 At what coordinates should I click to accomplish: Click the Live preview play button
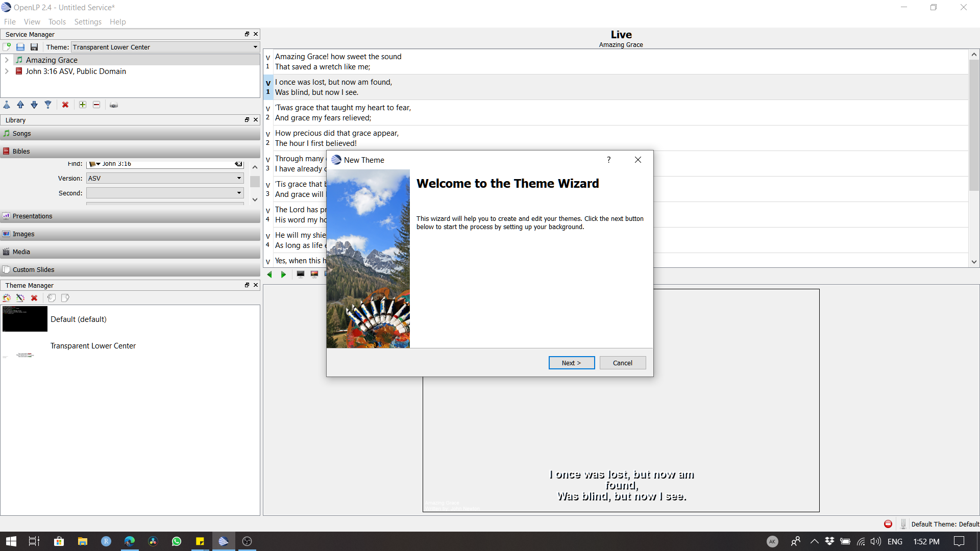pyautogui.click(x=282, y=273)
